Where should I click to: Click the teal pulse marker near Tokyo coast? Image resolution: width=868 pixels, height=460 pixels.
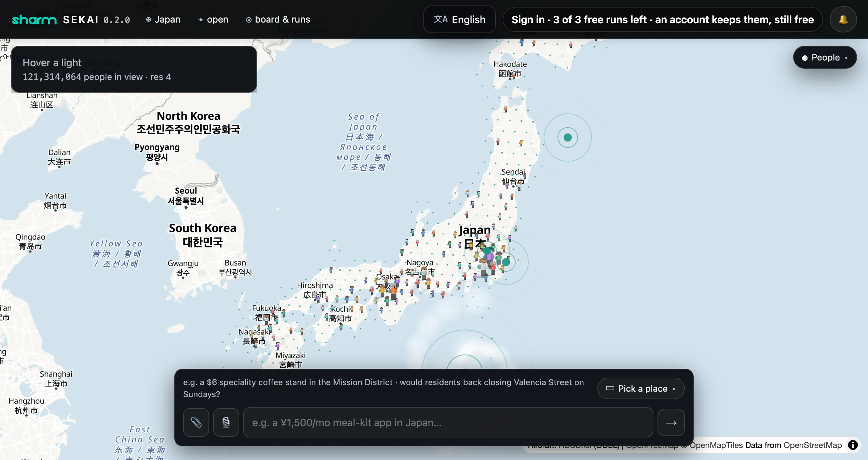point(506,262)
